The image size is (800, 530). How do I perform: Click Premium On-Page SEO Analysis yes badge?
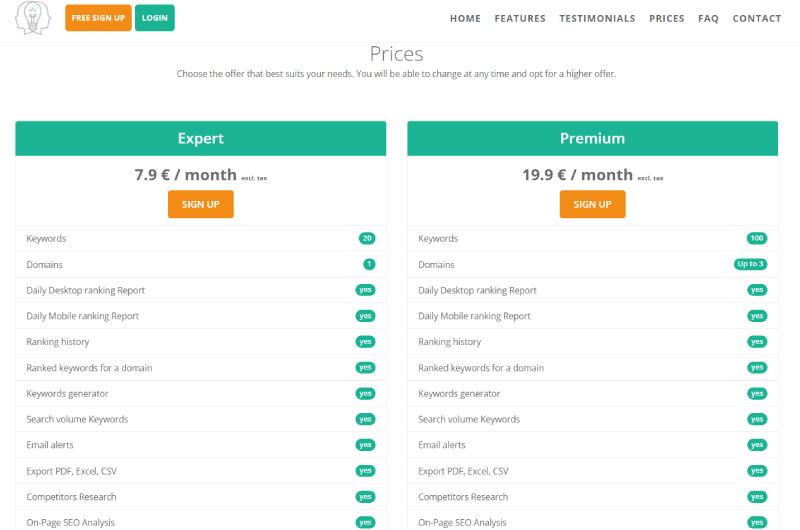pyautogui.click(x=757, y=522)
